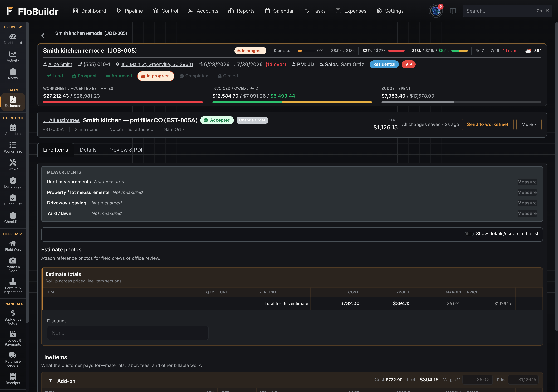Set job stage to Closed
558x392 pixels.
(x=228, y=76)
